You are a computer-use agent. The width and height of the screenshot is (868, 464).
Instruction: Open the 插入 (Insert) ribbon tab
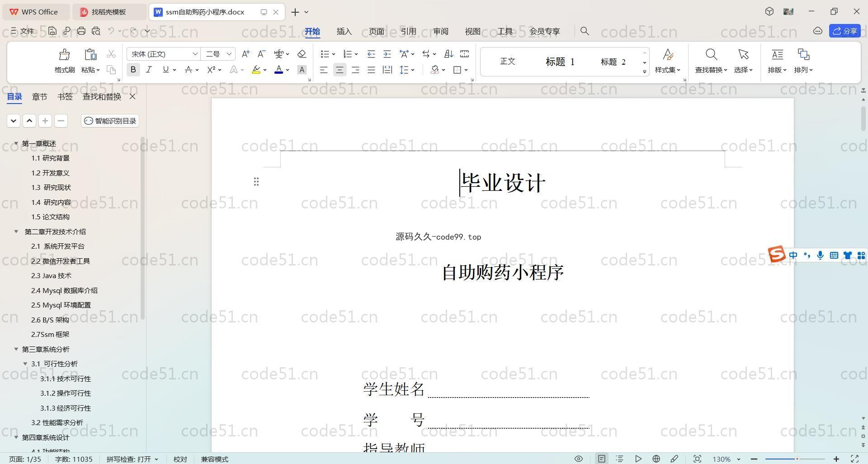(x=344, y=31)
